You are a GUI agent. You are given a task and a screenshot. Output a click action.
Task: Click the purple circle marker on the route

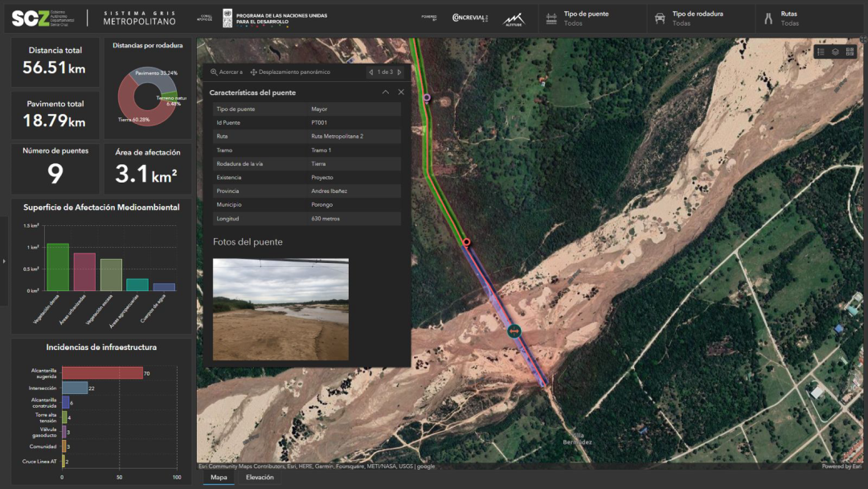[427, 97]
